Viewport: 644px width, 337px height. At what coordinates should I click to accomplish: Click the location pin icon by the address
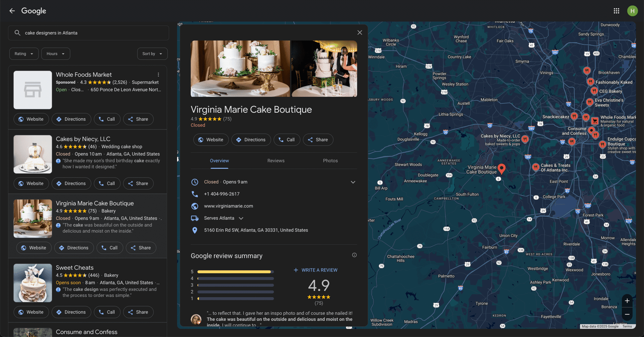point(195,230)
